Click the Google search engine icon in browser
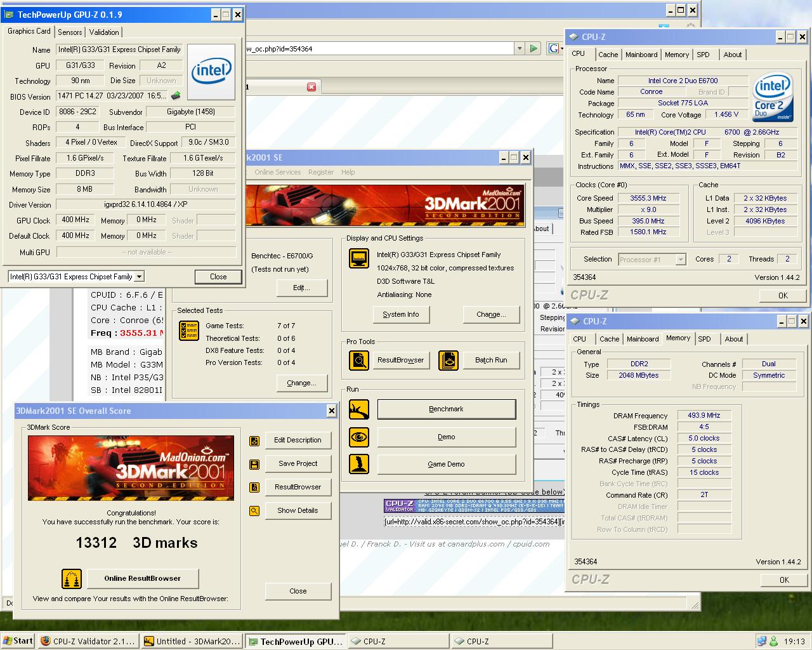The width and height of the screenshot is (812, 650). coord(553,48)
